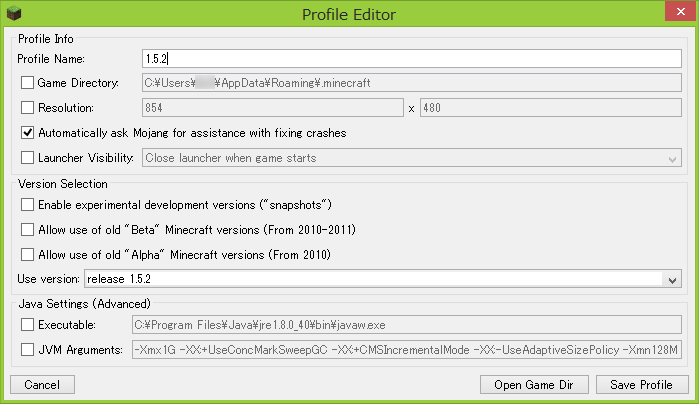Image resolution: width=699 pixels, height=404 pixels.
Task: Enable the Launcher Visibility checkbox
Action: coord(27,157)
